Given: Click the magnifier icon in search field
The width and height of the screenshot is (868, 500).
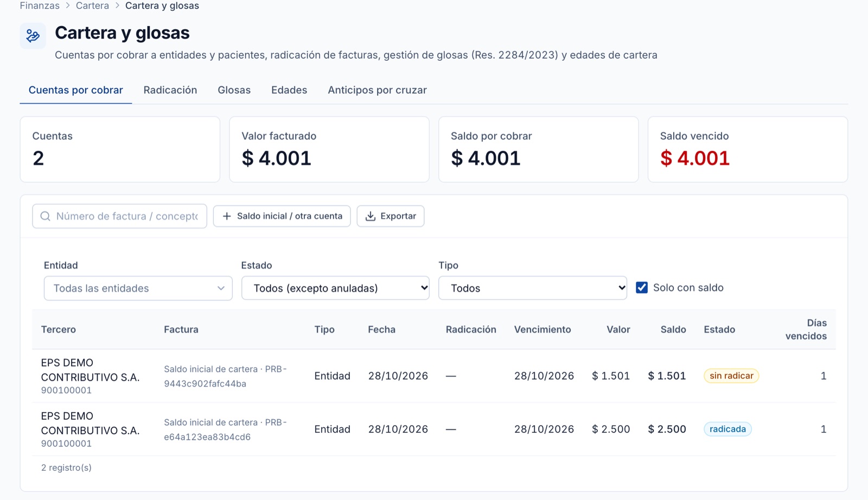Looking at the screenshot, I should click(x=46, y=216).
